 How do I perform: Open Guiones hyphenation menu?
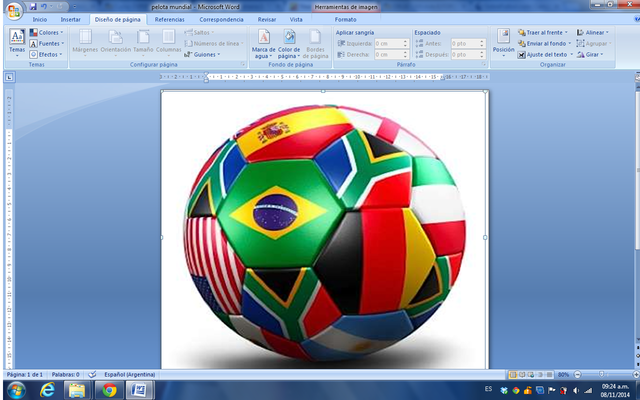pos(202,54)
